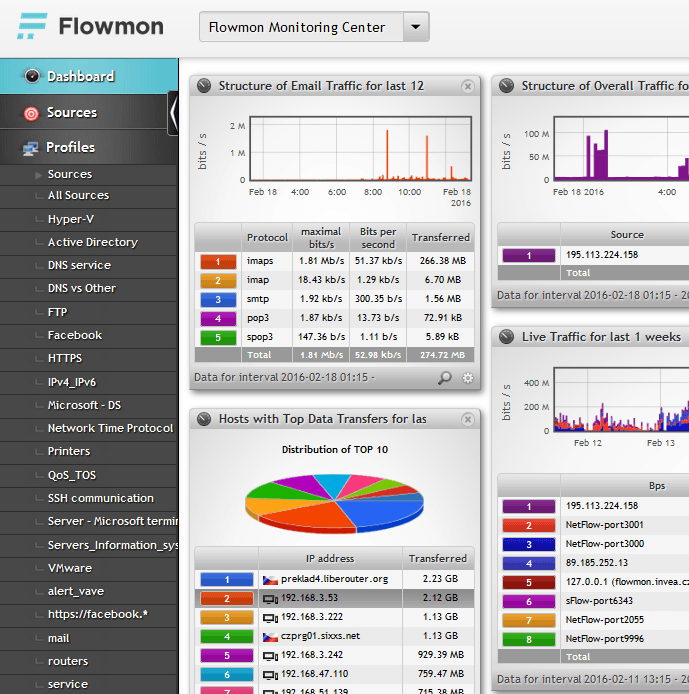
Task: Click the red target Sources icon
Action: [x=31, y=113]
